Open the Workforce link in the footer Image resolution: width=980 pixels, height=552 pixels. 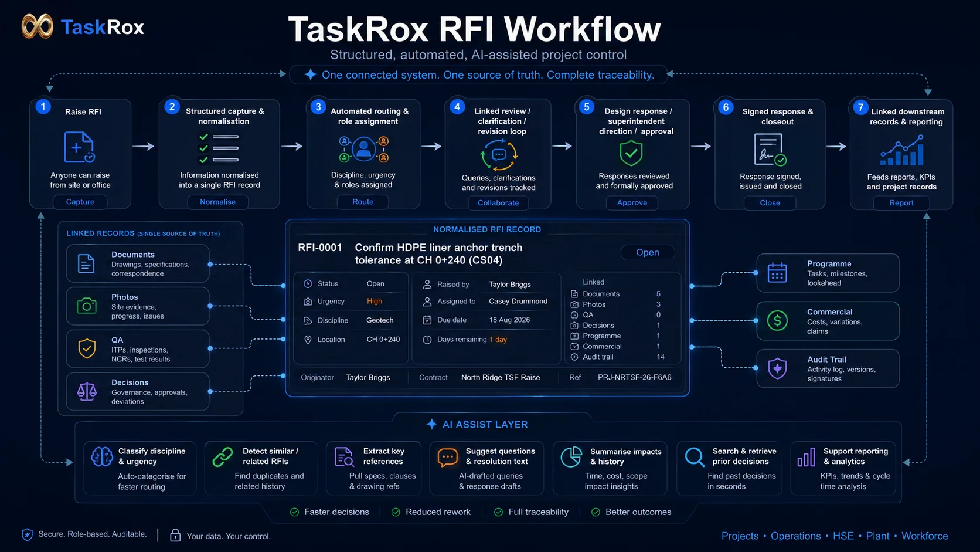coord(924,536)
